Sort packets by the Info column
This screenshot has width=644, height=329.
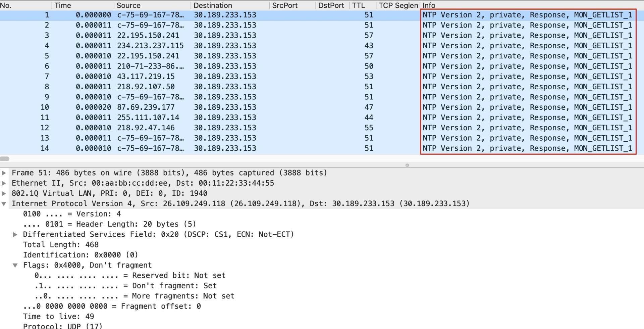tap(429, 5)
